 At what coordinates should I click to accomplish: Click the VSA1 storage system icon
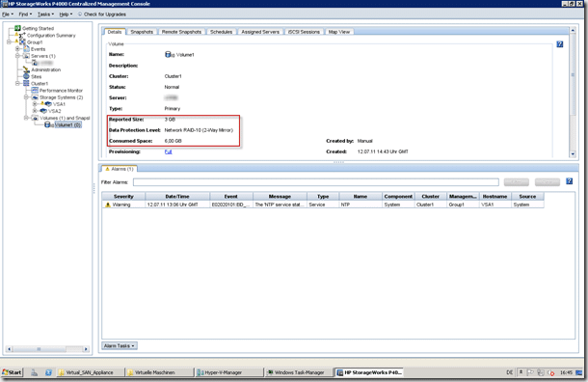click(x=48, y=104)
